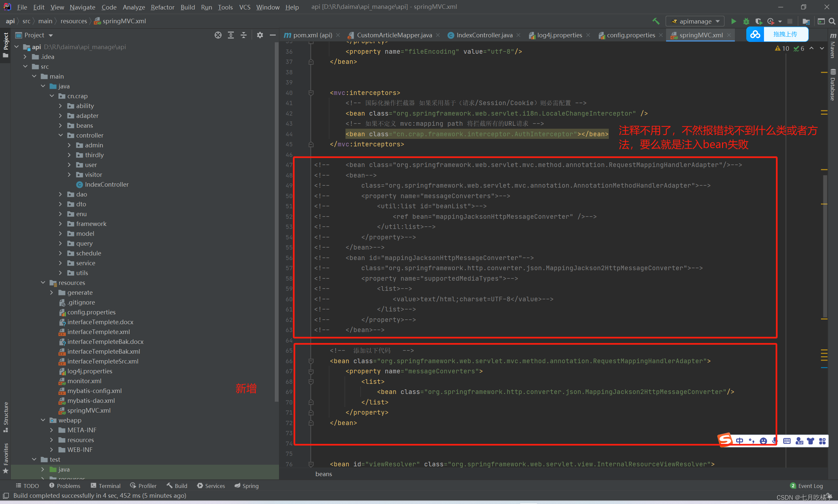This screenshot has width=838, height=504.
Task: Click the warnings count indicator
Action: (x=782, y=48)
